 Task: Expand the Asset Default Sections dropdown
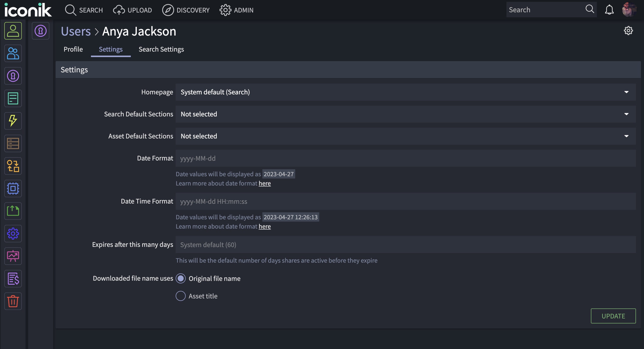click(x=626, y=136)
